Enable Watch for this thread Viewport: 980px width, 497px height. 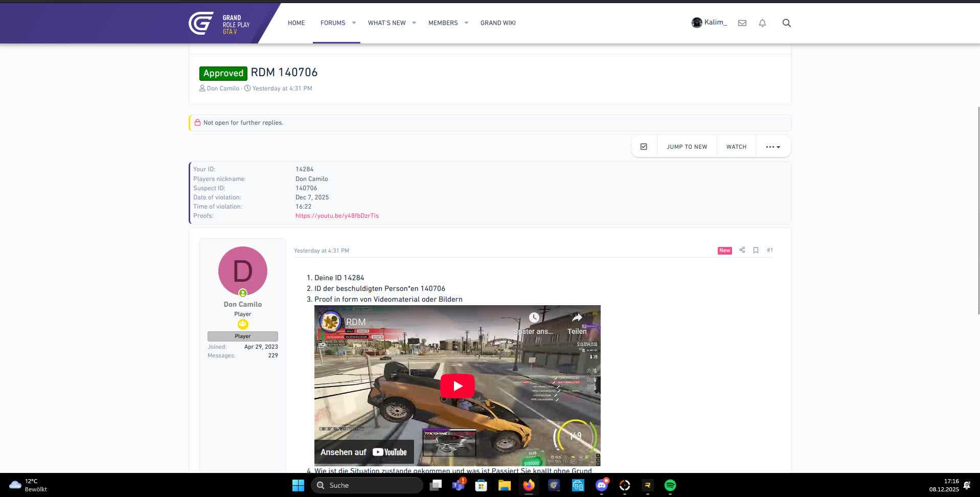(736, 146)
